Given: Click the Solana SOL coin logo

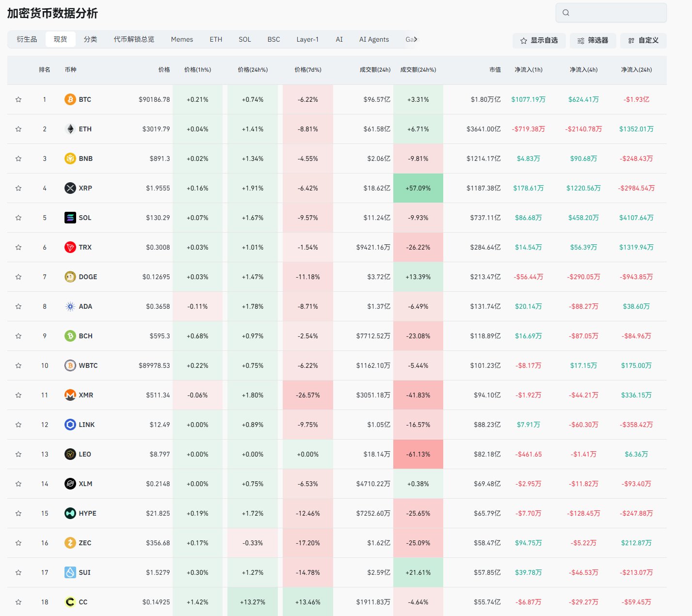Looking at the screenshot, I should (x=70, y=218).
